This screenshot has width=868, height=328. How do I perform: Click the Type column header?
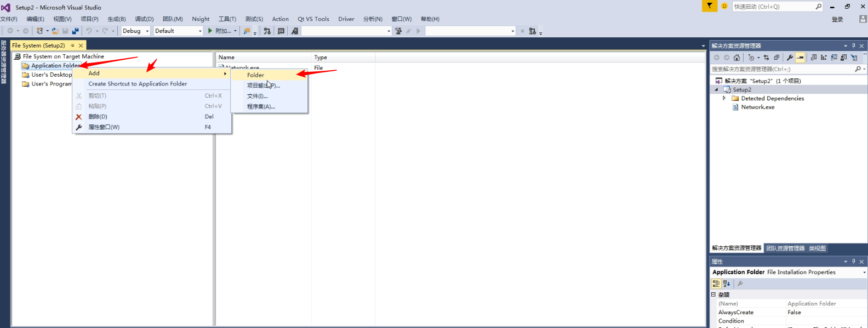pyautogui.click(x=343, y=57)
